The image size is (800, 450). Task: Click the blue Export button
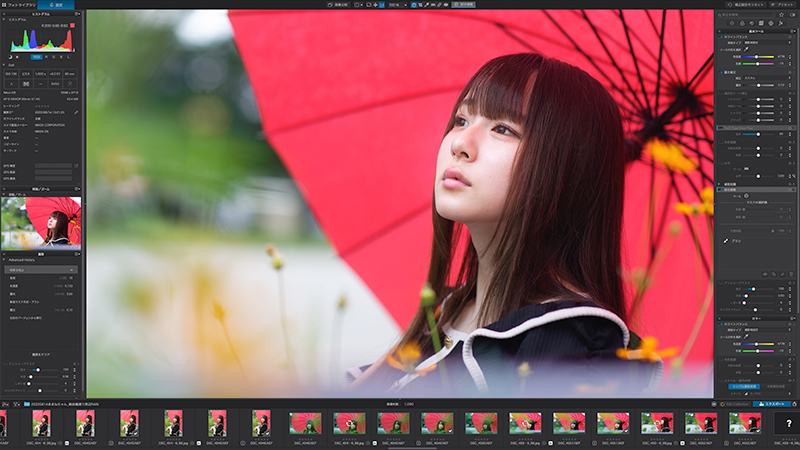772,404
